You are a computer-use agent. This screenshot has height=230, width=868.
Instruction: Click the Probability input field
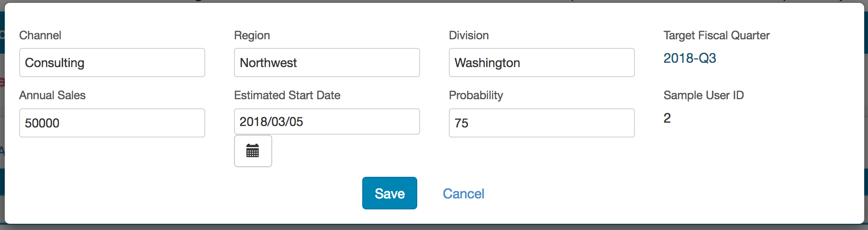coord(542,123)
